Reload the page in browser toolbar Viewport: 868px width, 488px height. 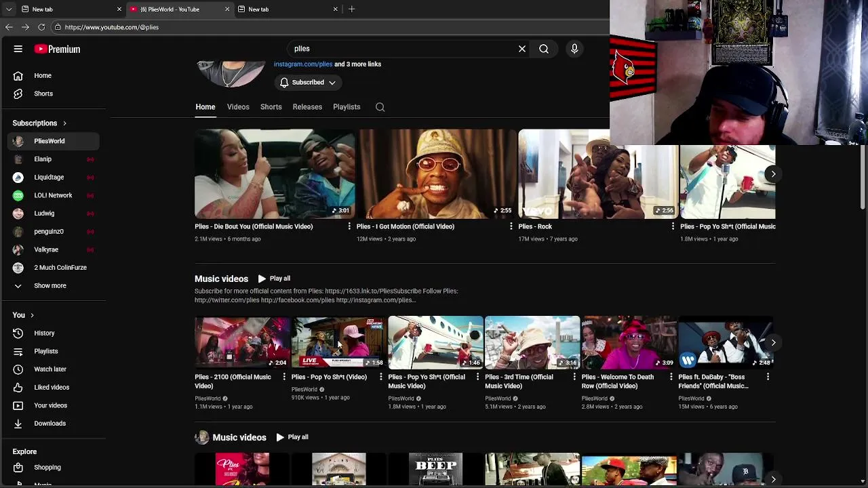(x=41, y=27)
